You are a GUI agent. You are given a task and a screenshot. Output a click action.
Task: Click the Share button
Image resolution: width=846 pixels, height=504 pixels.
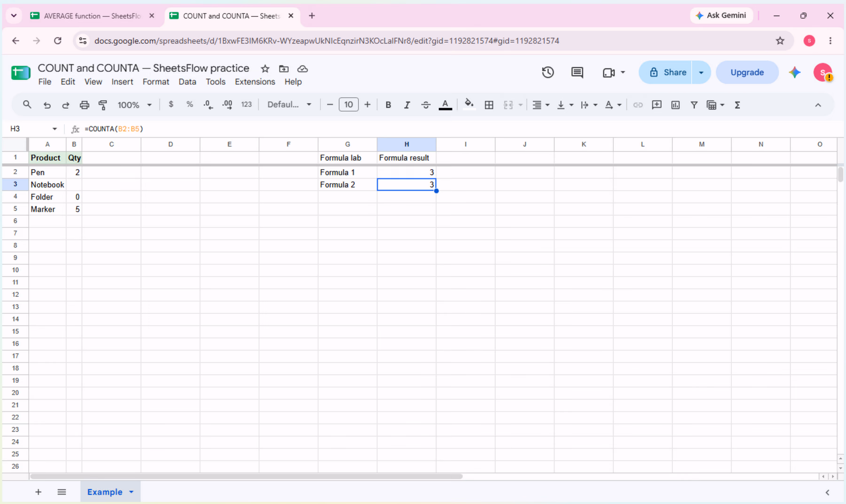point(666,72)
